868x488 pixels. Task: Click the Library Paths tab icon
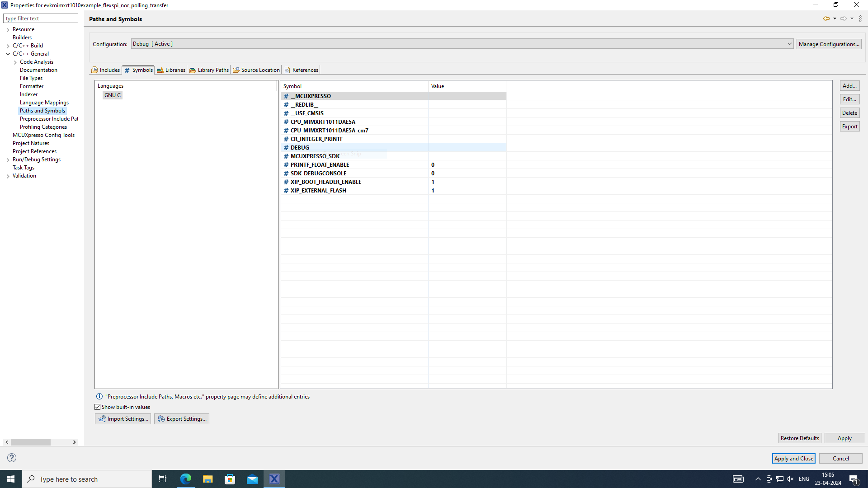coord(192,70)
